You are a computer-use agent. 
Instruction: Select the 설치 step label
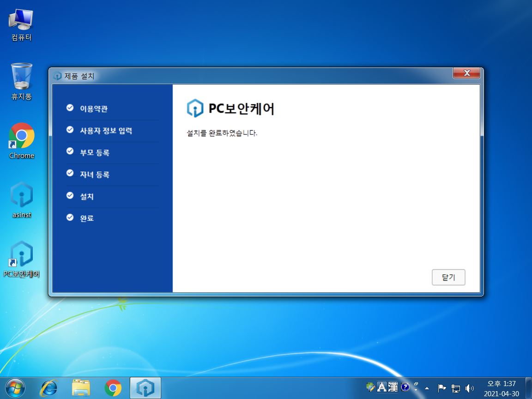point(86,196)
